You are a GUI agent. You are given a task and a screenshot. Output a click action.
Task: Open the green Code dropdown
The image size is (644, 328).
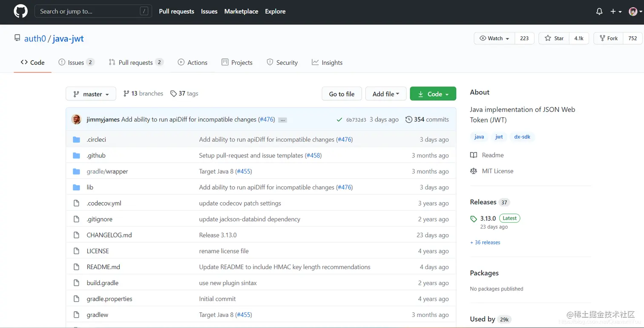[433, 94]
